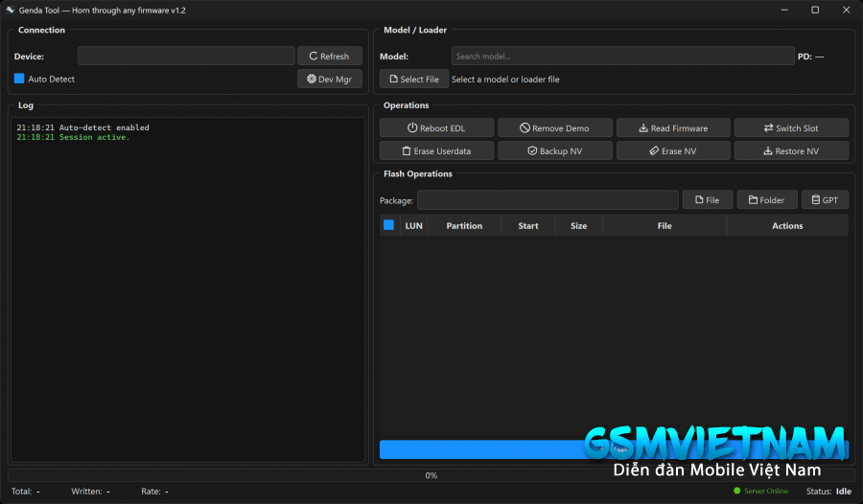863x504 pixels.
Task: Click the Partition column header
Action: [x=464, y=226]
